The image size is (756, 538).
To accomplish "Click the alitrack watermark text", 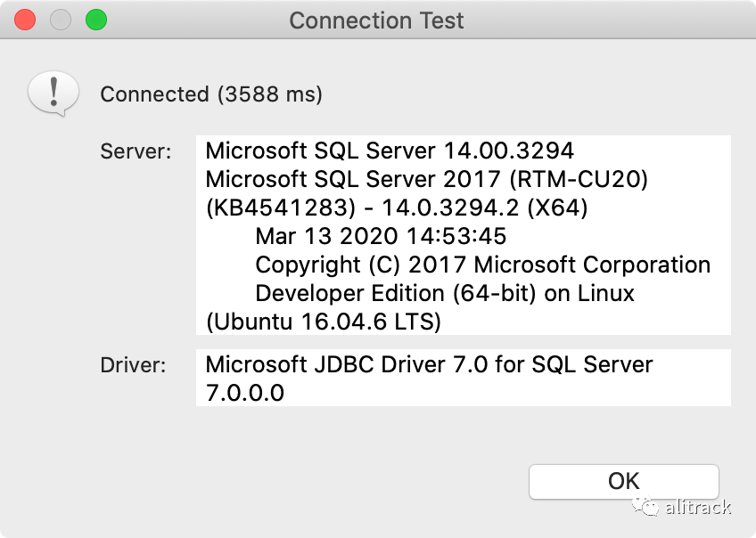I will (699, 508).
